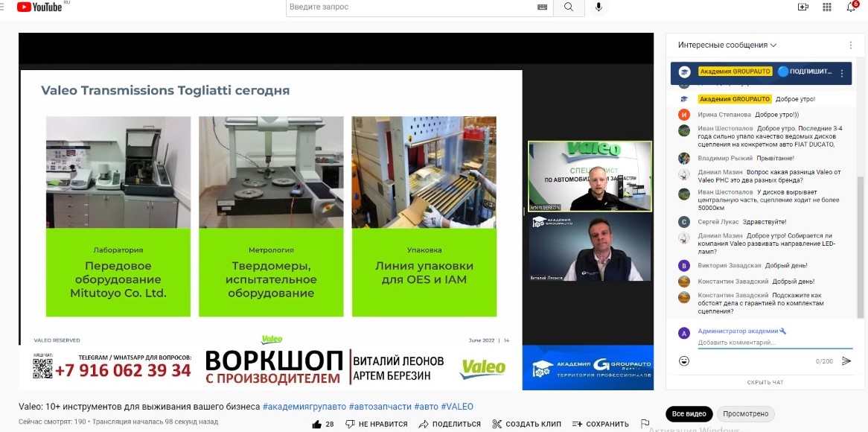Start voice search with microphone icon
Viewport: 868px width, 432px height.
tap(599, 7)
